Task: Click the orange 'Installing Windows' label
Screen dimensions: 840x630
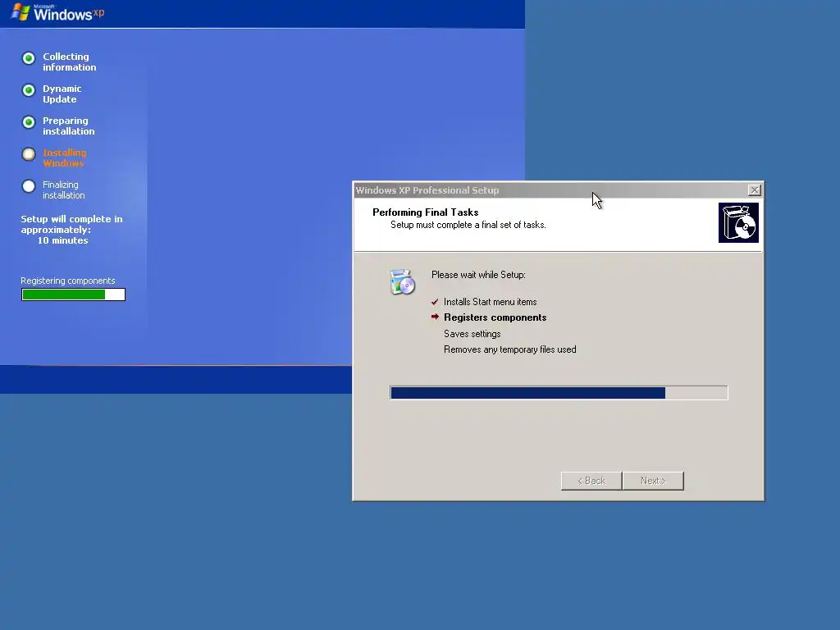Action: coord(64,158)
